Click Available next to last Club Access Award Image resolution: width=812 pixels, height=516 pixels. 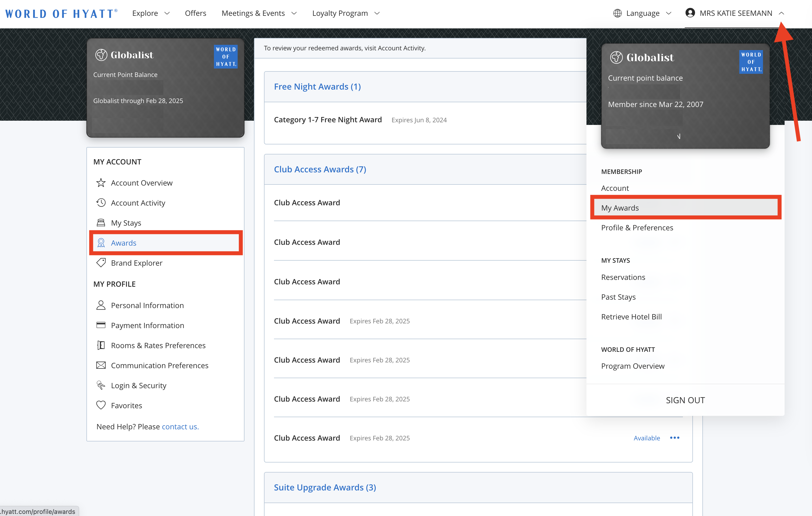[647, 438]
